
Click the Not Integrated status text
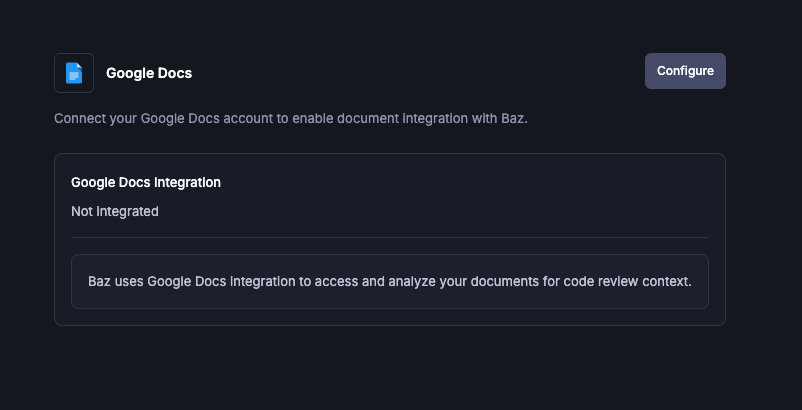coord(115,211)
